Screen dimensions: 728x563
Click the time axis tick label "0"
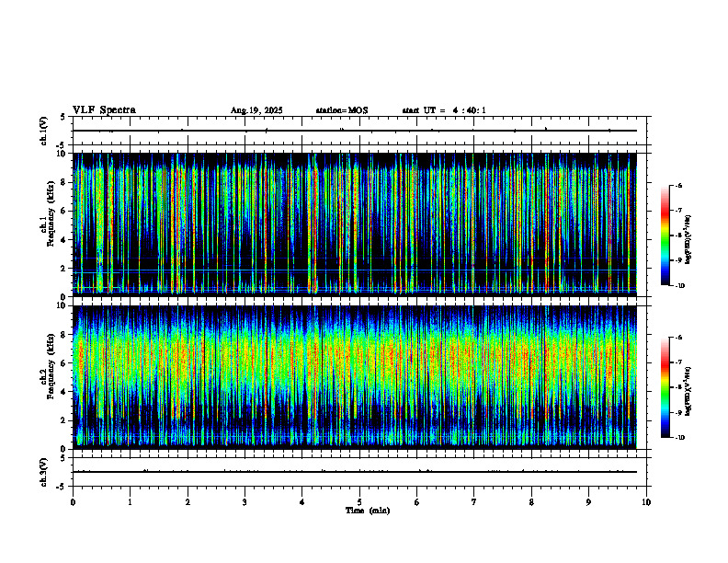pos(73,502)
